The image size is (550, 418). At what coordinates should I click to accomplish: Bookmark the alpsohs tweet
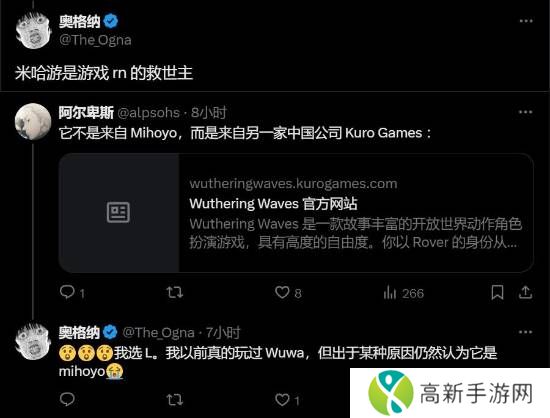pyautogui.click(x=497, y=292)
